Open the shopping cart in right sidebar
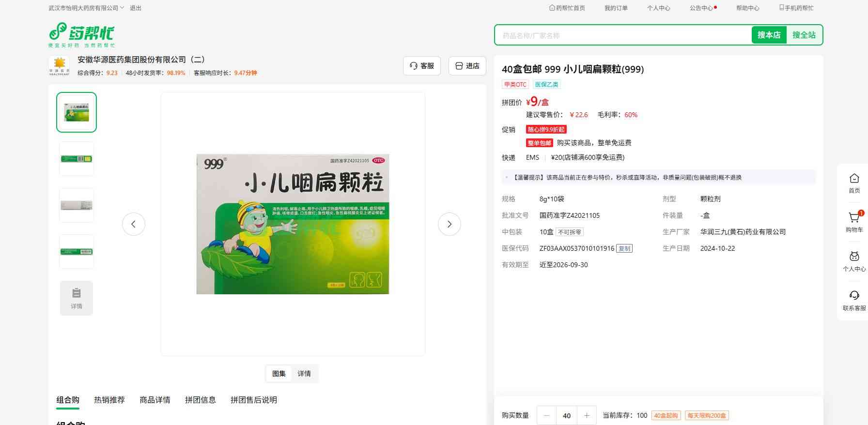The width and height of the screenshot is (868, 425). click(x=854, y=221)
